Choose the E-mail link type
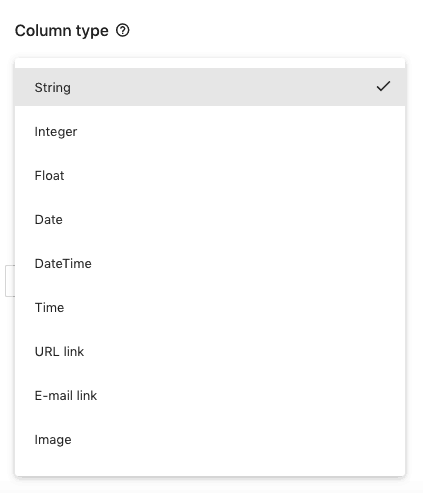The image size is (423, 493). 210,395
